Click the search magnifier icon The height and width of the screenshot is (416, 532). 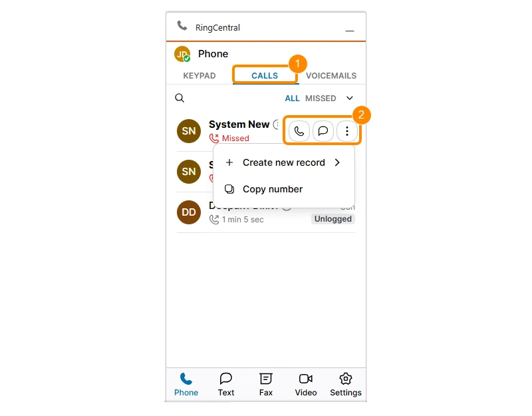[180, 98]
